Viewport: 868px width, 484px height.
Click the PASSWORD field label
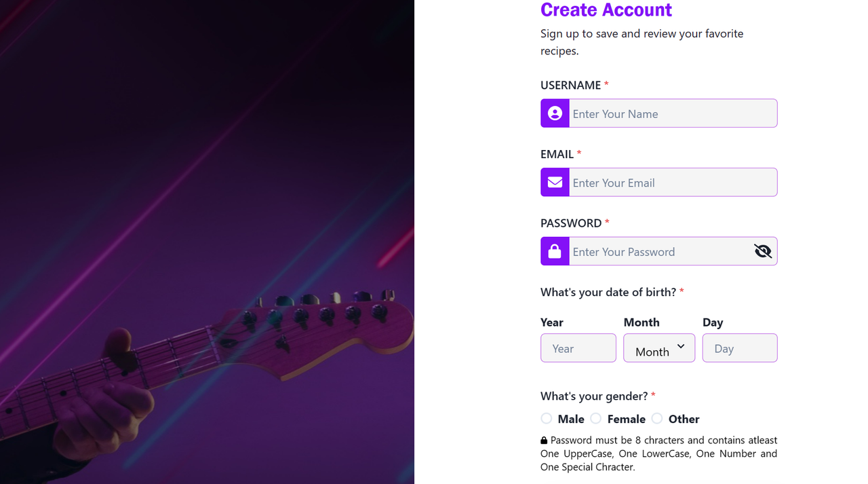click(x=571, y=223)
